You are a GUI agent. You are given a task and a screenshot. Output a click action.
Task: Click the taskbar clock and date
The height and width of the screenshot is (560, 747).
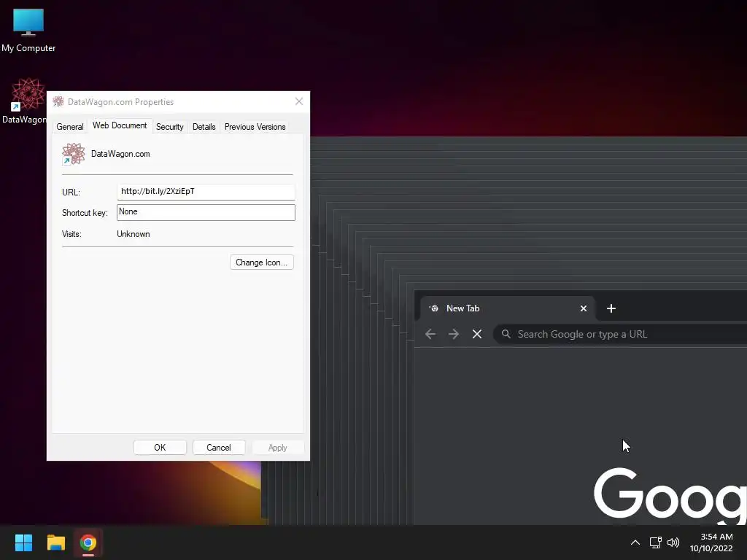pyautogui.click(x=711, y=542)
